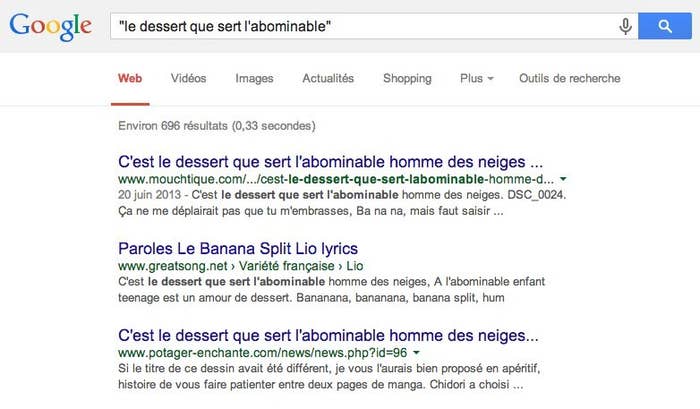Select the Shopping tab
Image resolution: width=700 pixels, height=409 pixels.
tap(407, 79)
